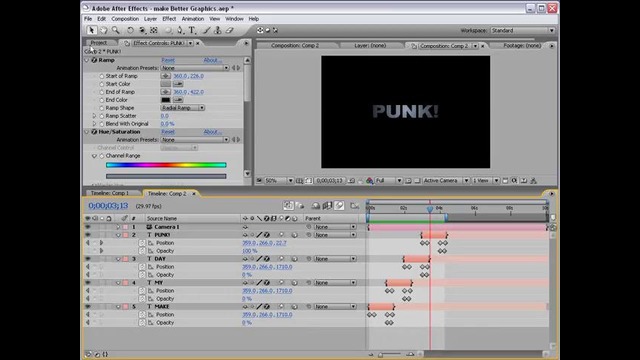
Task: Hide the MY layer
Action: tap(87, 282)
